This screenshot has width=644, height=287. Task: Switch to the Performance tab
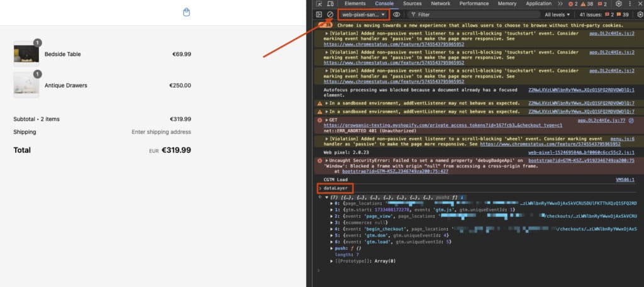coord(474,3)
